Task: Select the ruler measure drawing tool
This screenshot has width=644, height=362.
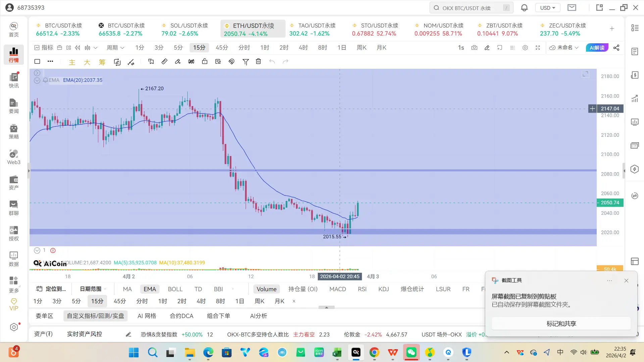Action: (164, 61)
